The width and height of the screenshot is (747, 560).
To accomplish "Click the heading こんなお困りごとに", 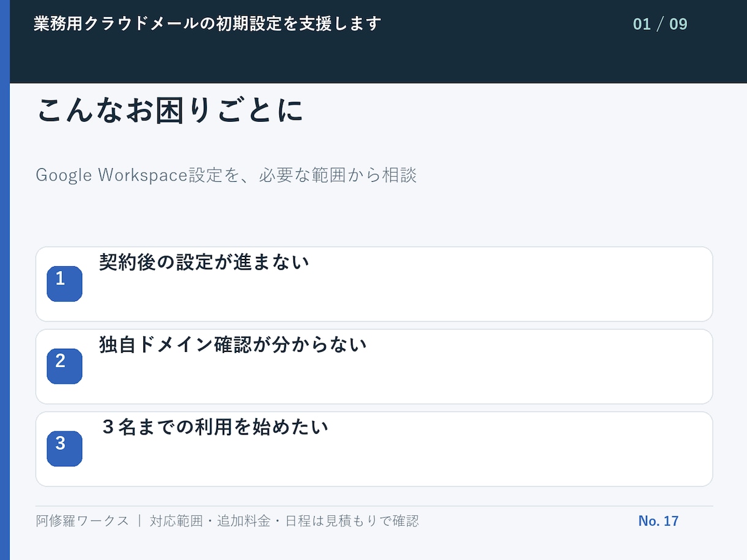I will click(170, 111).
